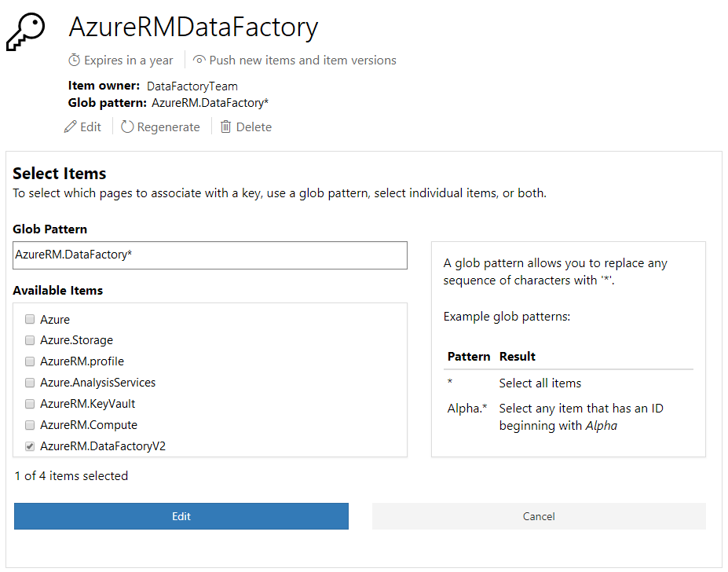
Task: Click inside the Glob Pattern input field
Action: click(209, 255)
